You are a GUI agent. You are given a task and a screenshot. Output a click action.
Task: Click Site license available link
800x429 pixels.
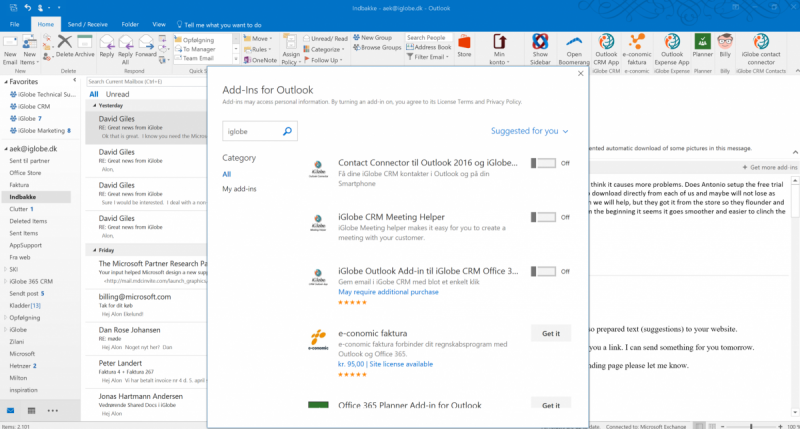401,364
